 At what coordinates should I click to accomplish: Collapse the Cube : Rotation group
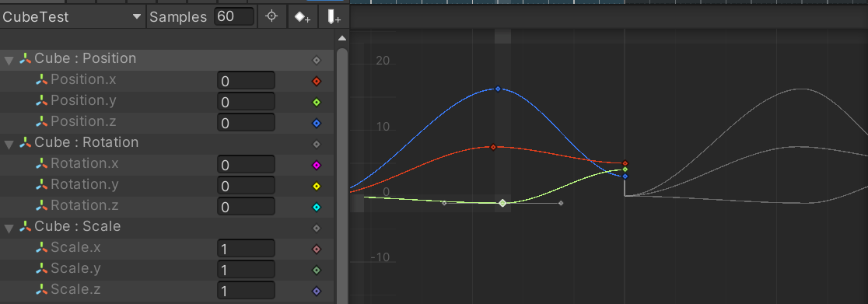pos(9,145)
